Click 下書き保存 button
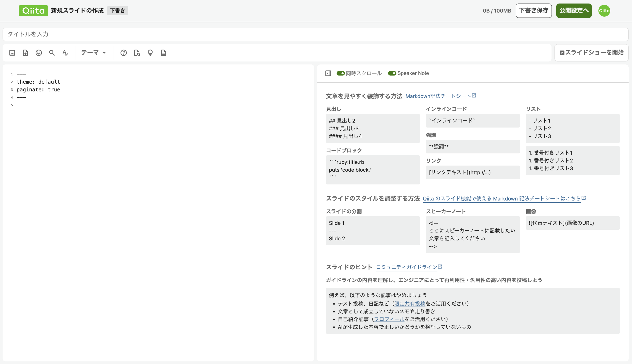Image resolution: width=632 pixels, height=364 pixels. [534, 11]
